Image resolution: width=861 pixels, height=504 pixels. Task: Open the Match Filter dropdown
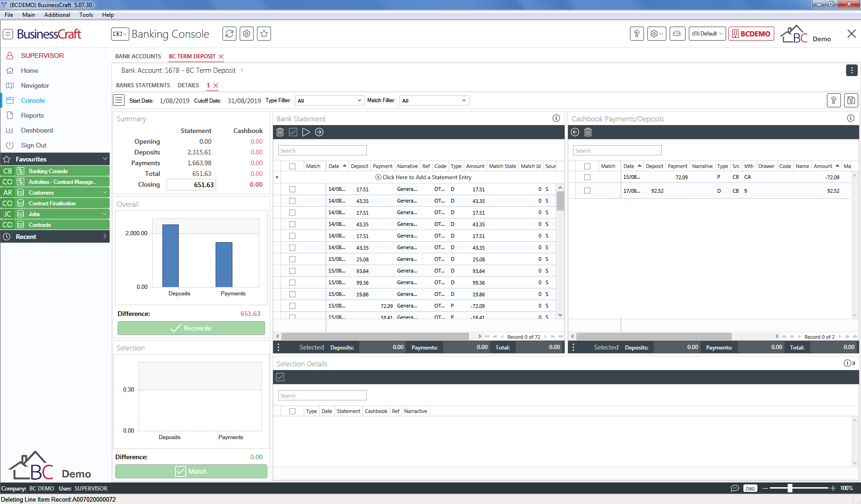434,100
